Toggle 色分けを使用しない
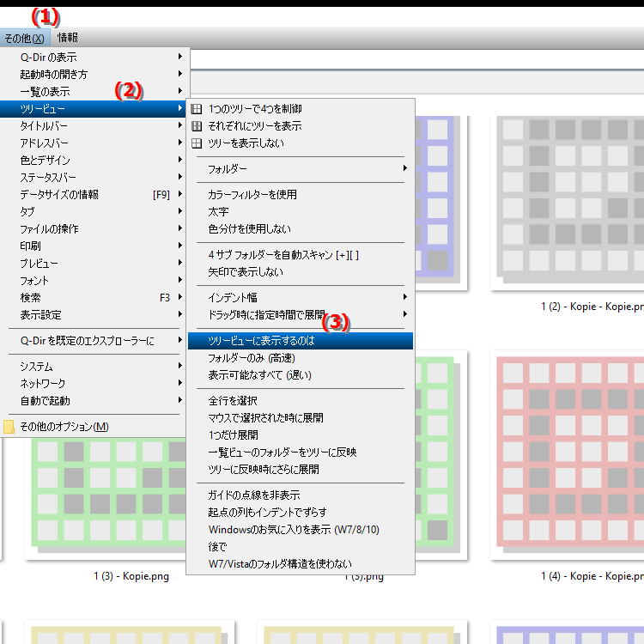This screenshot has width=644, height=644. (x=301, y=229)
